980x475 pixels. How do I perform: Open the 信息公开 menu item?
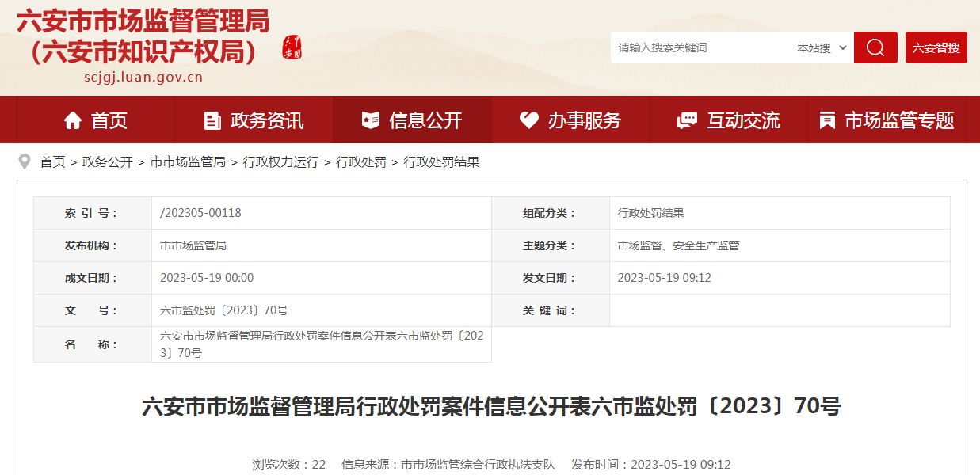(412, 120)
